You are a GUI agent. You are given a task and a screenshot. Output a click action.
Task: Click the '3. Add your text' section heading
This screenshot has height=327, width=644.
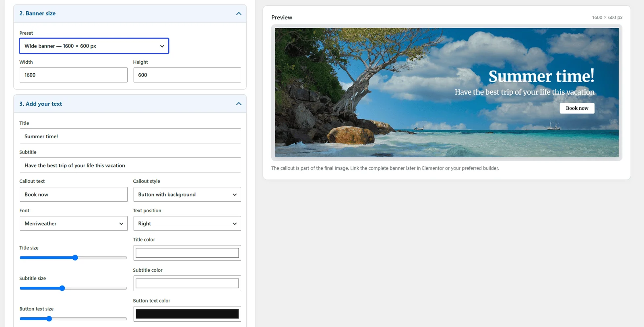[41, 104]
